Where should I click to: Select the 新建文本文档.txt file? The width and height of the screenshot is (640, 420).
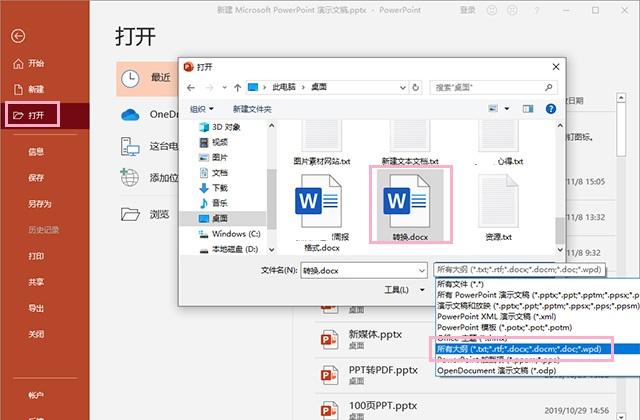tap(410, 143)
